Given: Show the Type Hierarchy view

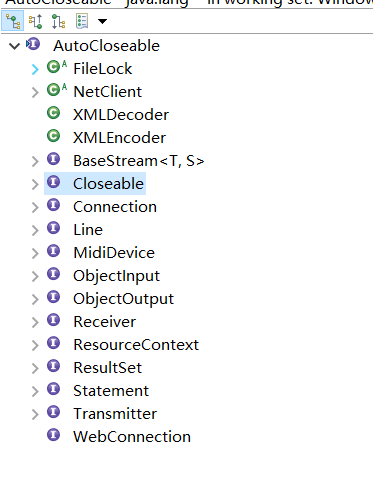Looking at the screenshot, I should point(13,21).
